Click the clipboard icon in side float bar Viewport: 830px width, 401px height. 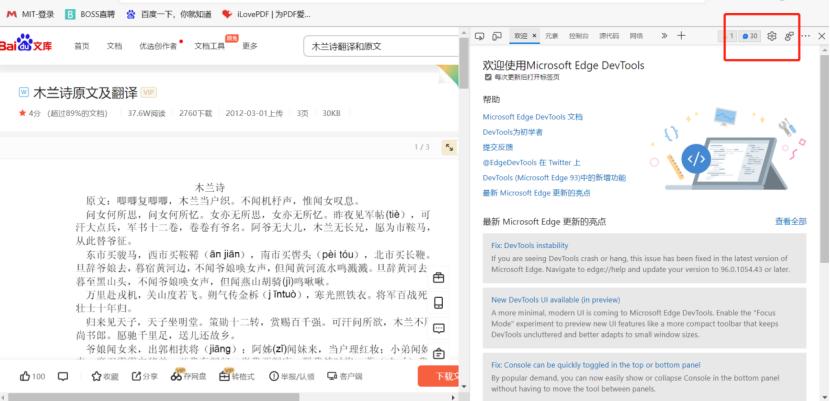click(438, 353)
